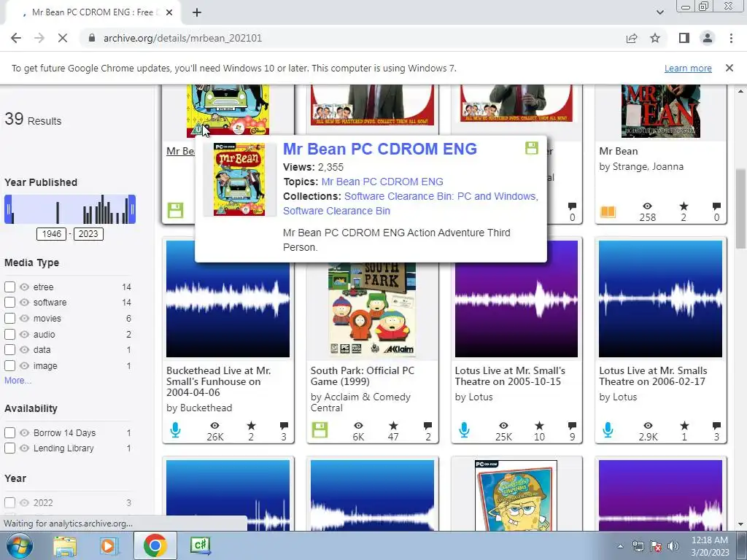Close the Mr Bean PC CDROM tab
The width and height of the screenshot is (747, 560).
pyautogui.click(x=169, y=12)
